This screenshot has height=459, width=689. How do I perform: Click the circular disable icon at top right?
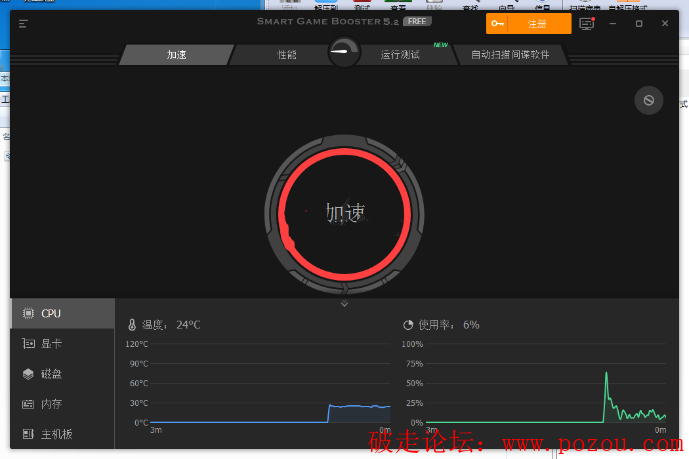point(648,100)
